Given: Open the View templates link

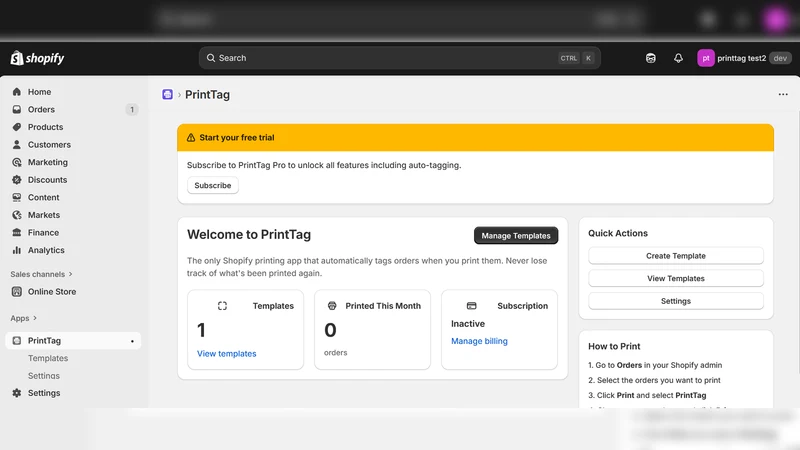Looking at the screenshot, I should [x=227, y=354].
